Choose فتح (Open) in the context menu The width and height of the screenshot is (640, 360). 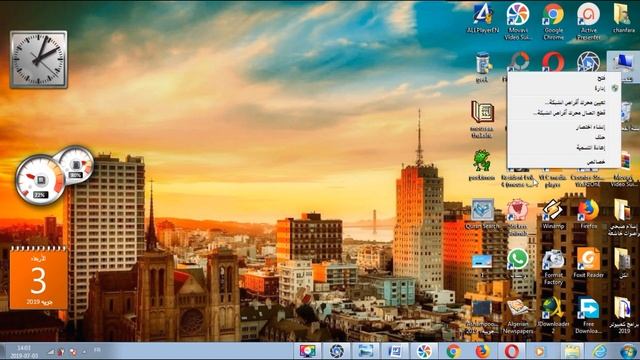[x=564, y=78]
